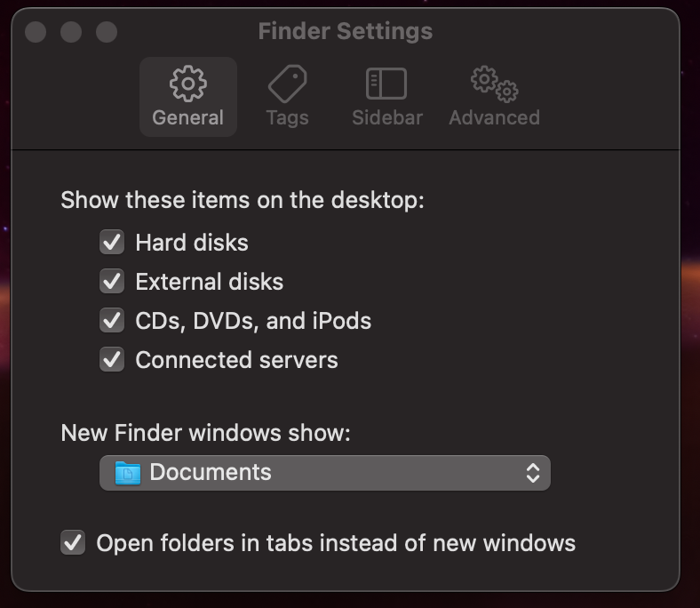The image size is (700, 608).
Task: Switch to the Sidebar tab label
Action: (x=387, y=118)
